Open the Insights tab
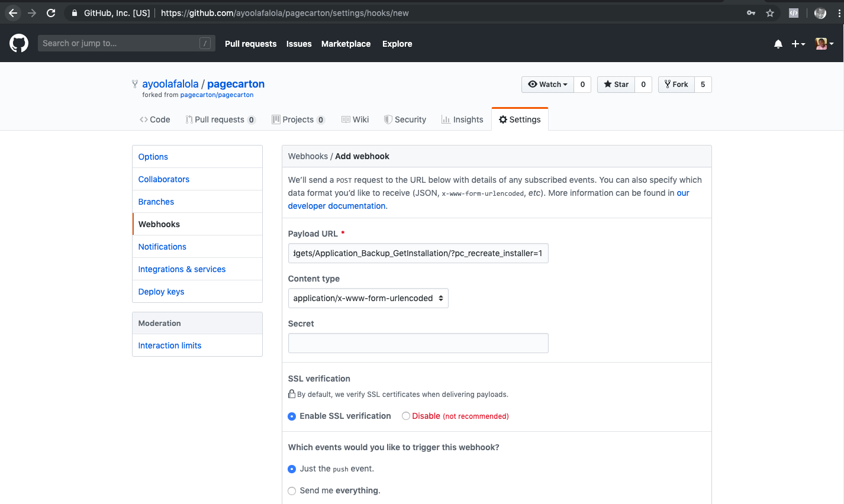Viewport: 844px width, 504px height. (462, 119)
